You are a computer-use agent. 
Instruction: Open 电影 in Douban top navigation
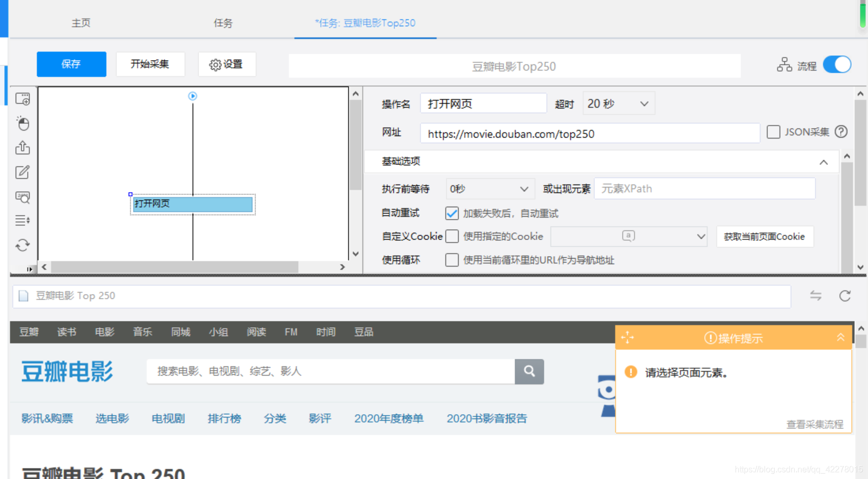click(x=105, y=332)
